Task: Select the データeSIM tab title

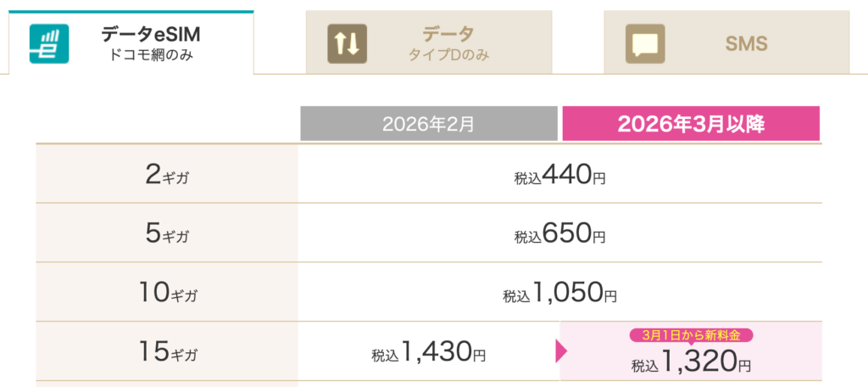Action: pyautogui.click(x=150, y=35)
